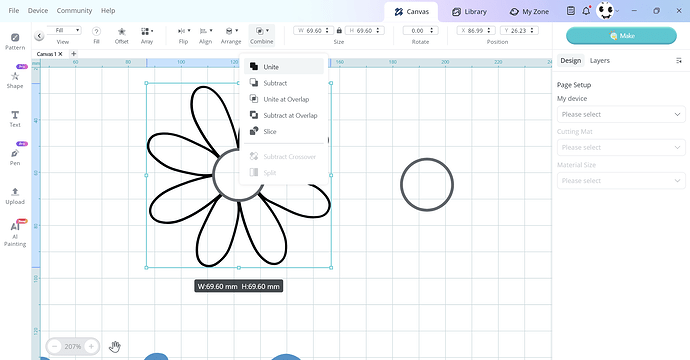Switch to the Canvas tab
This screenshot has width=690, height=360.
point(411,12)
